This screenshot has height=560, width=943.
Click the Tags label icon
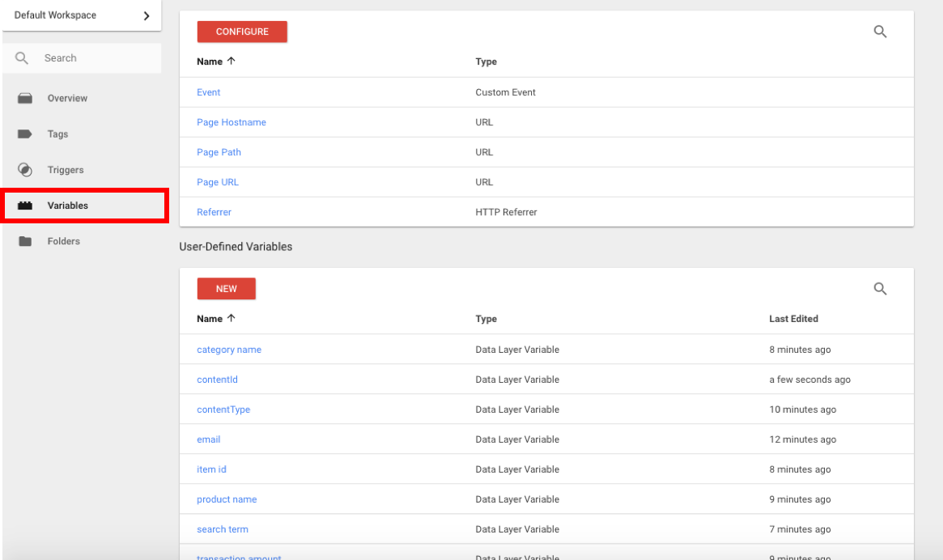pyautogui.click(x=25, y=134)
